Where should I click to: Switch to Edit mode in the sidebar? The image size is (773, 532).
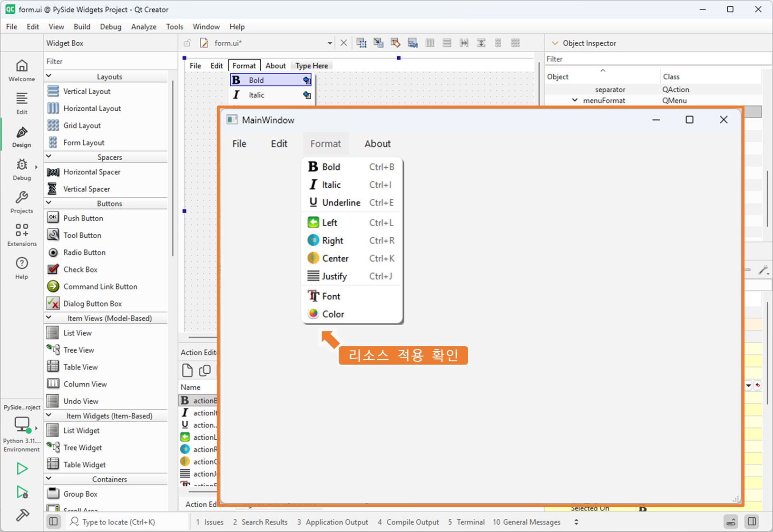(22, 104)
